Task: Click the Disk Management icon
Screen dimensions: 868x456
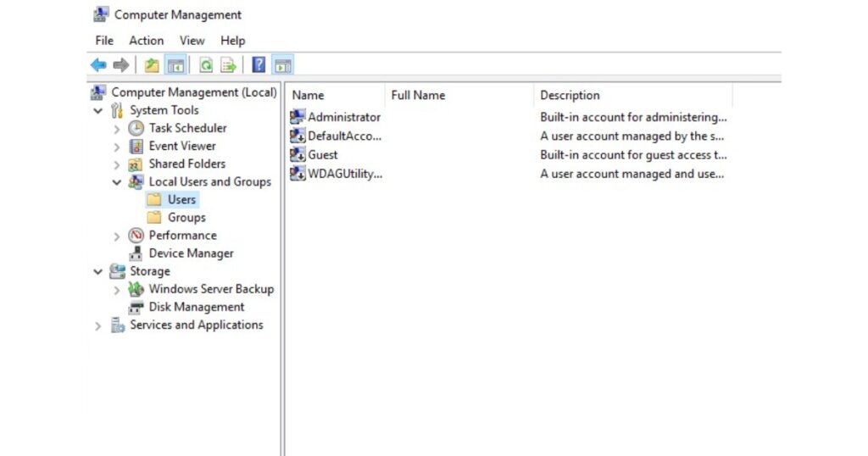Action: click(x=136, y=307)
